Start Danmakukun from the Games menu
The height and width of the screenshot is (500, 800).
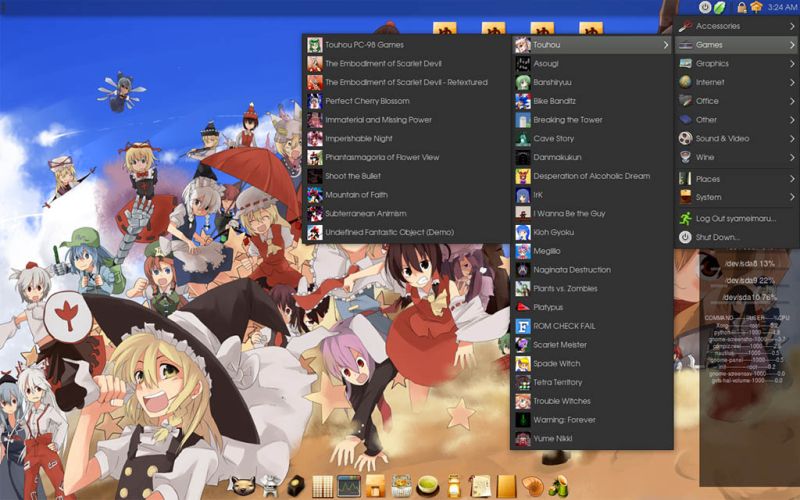[x=592, y=157]
